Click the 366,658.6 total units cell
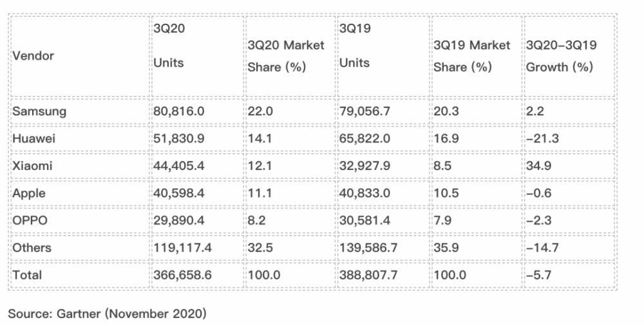The height and width of the screenshot is (325, 644). click(183, 275)
